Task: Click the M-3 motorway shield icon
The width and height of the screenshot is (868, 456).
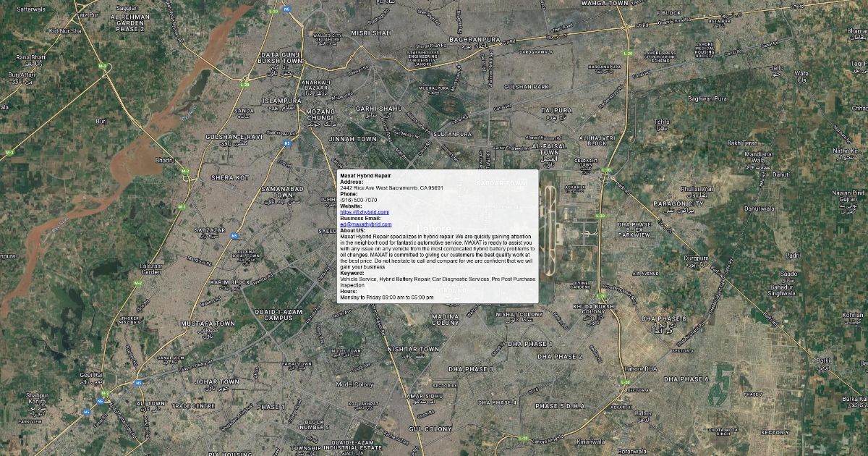Action: (x=9, y=153)
